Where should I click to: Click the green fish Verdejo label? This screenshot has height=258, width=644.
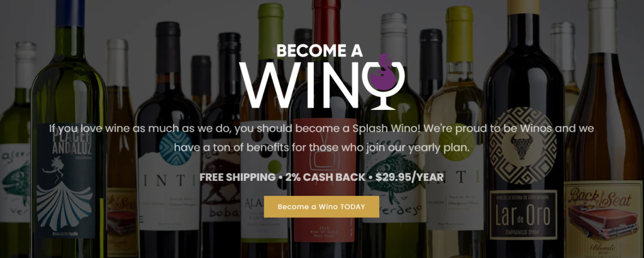394,181
